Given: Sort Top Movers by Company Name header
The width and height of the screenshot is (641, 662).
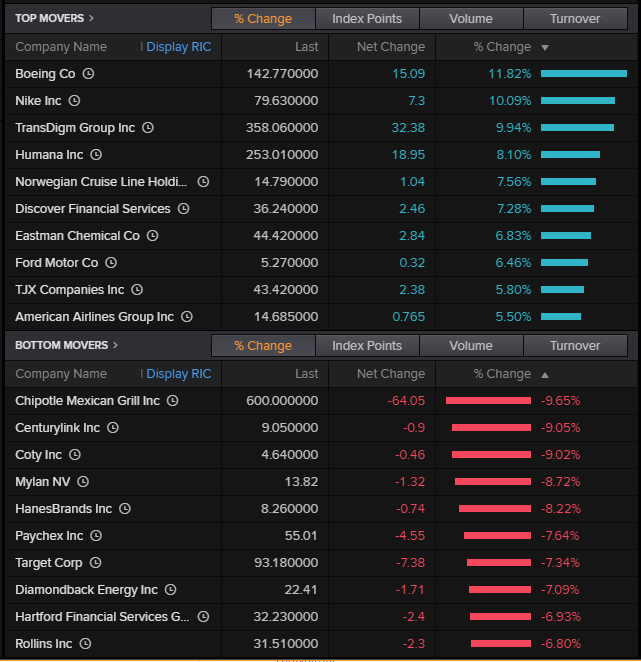Looking at the screenshot, I should [61, 47].
